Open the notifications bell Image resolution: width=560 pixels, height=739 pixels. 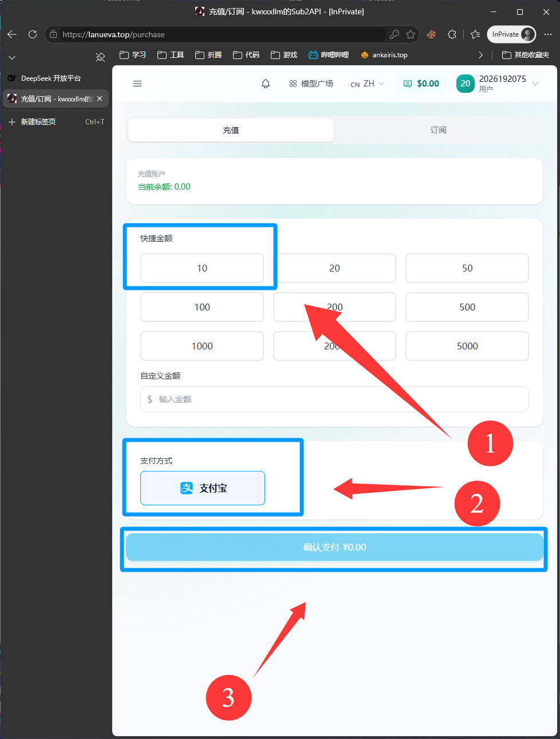click(x=266, y=84)
